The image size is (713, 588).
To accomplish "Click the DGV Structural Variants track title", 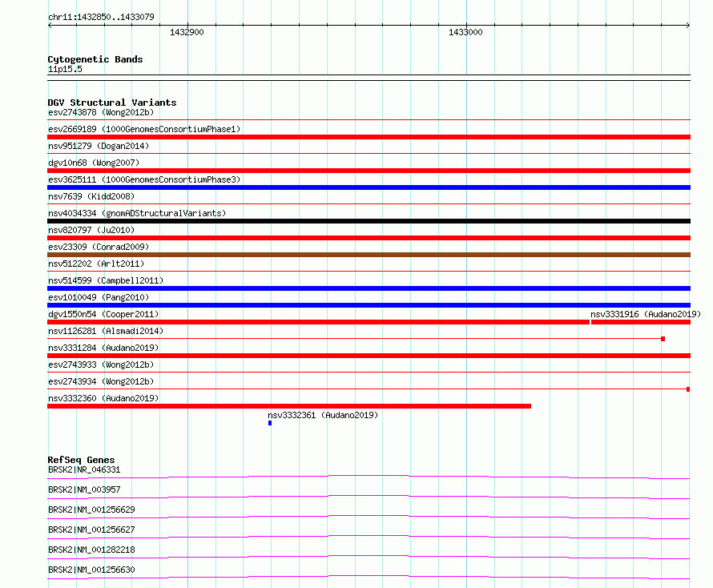I will pyautogui.click(x=112, y=103).
